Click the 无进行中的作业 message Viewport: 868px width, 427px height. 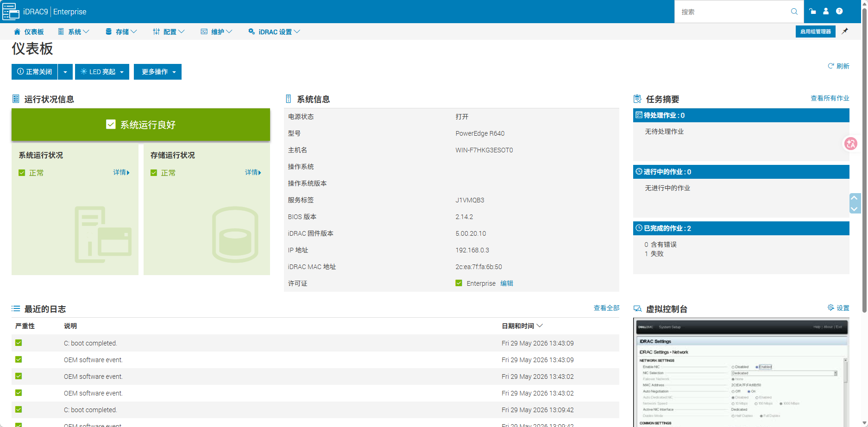click(x=667, y=188)
